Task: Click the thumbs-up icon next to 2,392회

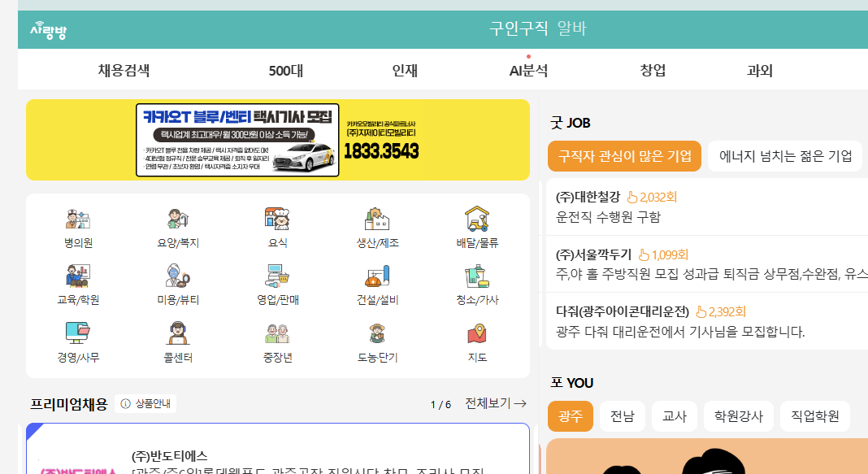Action: pos(701,311)
